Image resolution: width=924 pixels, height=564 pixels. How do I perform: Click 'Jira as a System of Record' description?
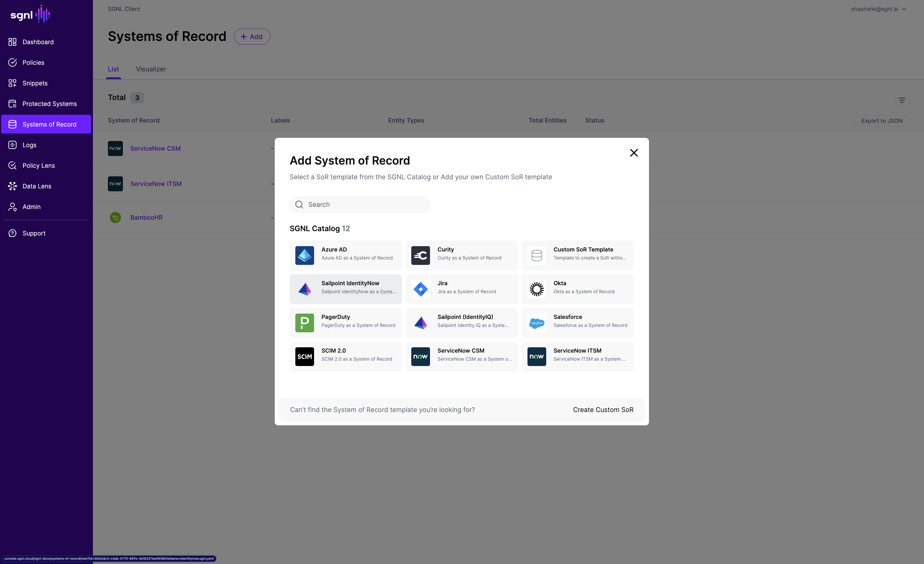point(466,292)
